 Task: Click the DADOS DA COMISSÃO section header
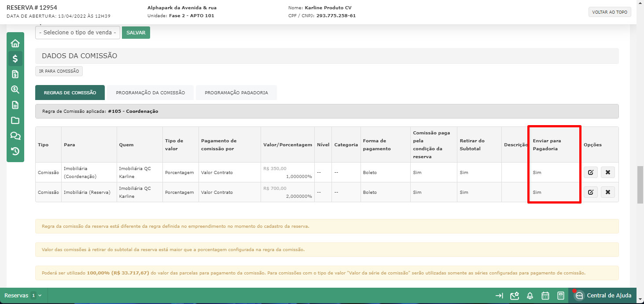pyautogui.click(x=327, y=56)
